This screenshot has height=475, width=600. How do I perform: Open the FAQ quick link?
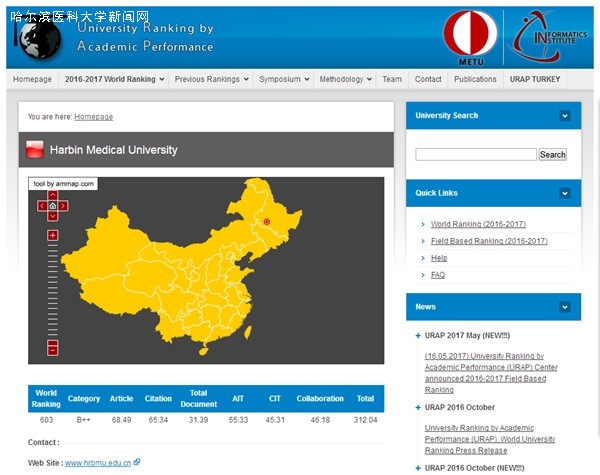click(438, 275)
